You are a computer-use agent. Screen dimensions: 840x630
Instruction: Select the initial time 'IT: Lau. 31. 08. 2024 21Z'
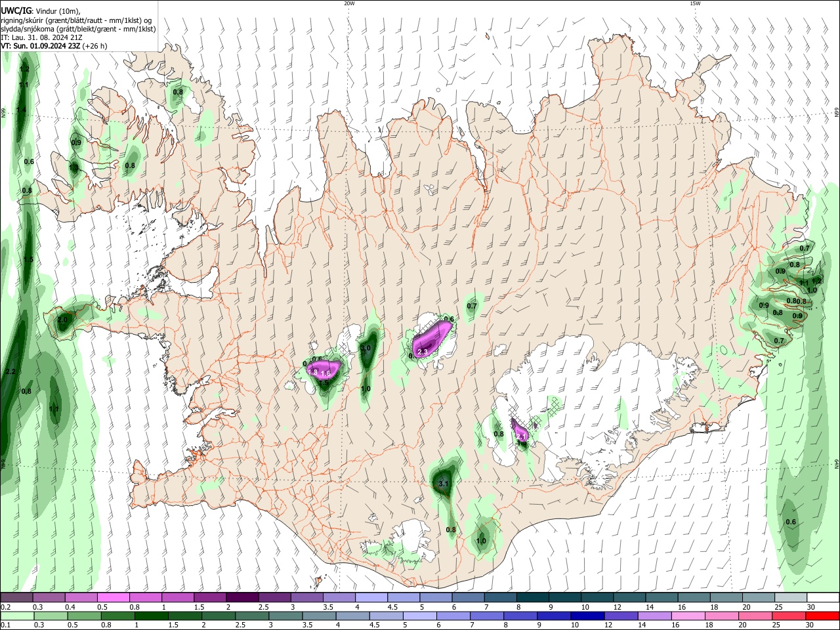coord(42,37)
